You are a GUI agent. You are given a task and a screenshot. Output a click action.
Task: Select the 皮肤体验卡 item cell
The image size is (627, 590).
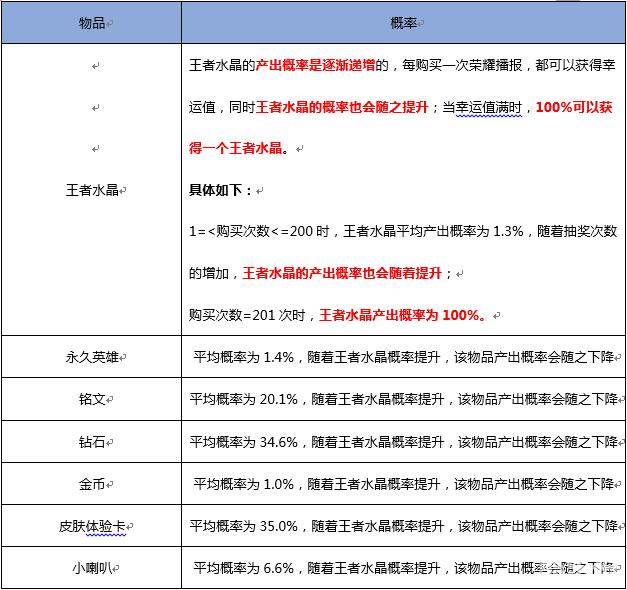tap(92, 525)
